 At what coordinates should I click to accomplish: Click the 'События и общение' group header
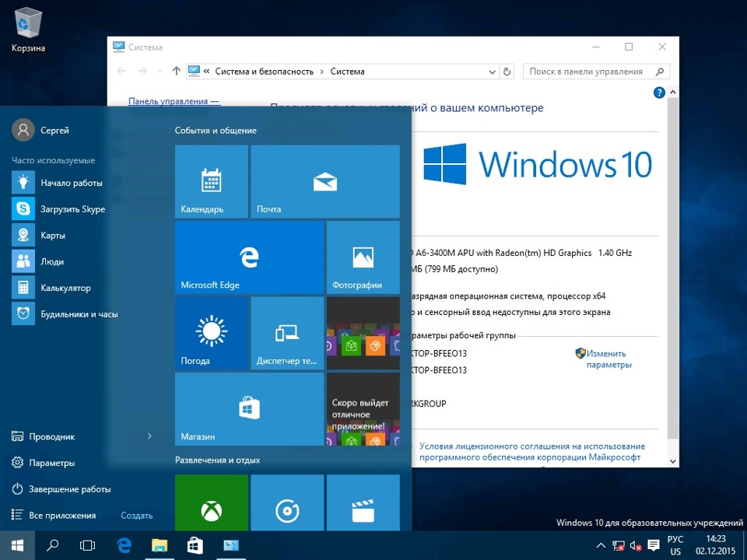pyautogui.click(x=216, y=131)
